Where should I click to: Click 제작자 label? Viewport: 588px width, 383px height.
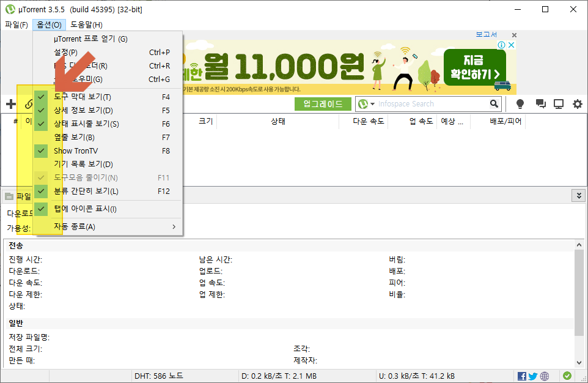(305, 360)
